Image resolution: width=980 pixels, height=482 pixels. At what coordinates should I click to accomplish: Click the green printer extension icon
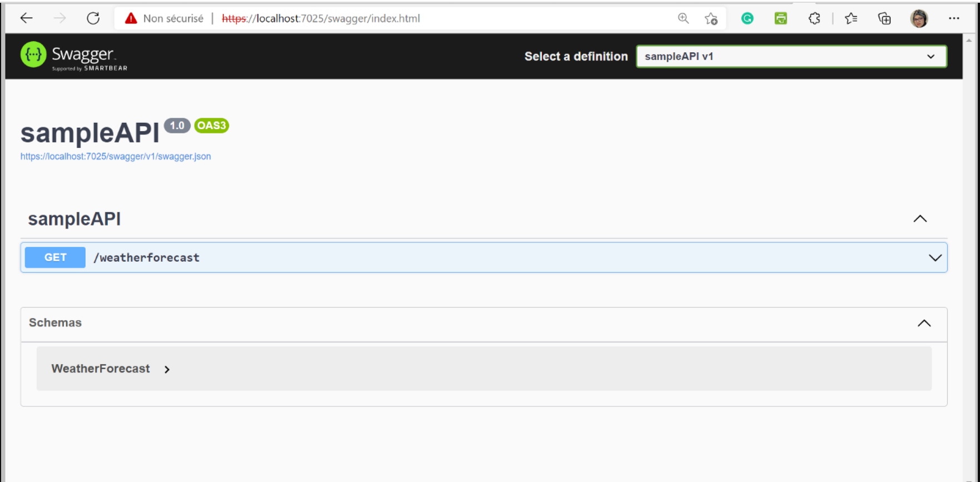pyautogui.click(x=781, y=18)
